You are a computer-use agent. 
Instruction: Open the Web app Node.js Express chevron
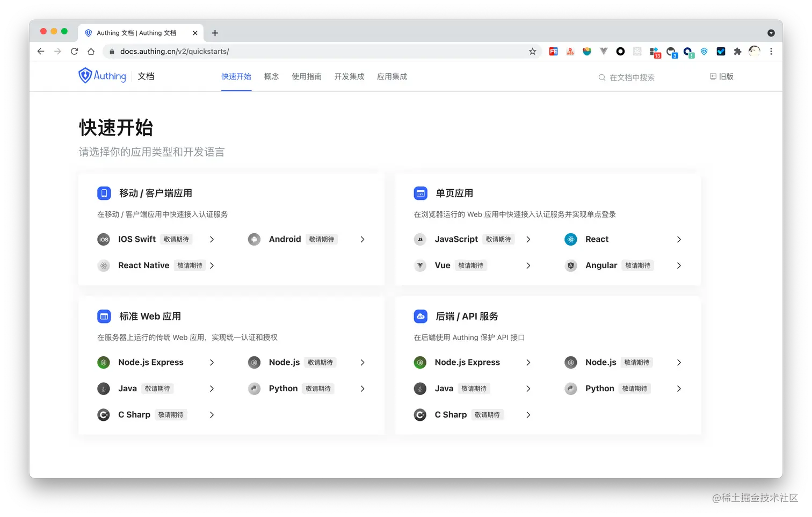[x=212, y=363]
